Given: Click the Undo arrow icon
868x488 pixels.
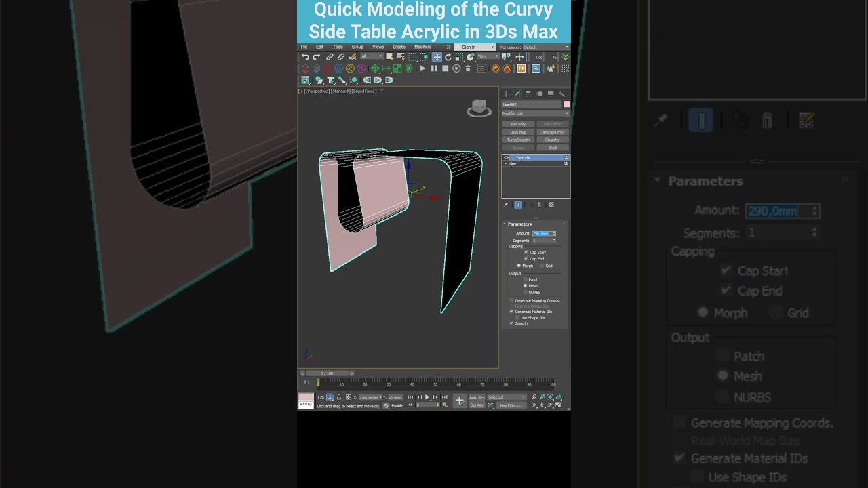Looking at the screenshot, I should 305,57.
